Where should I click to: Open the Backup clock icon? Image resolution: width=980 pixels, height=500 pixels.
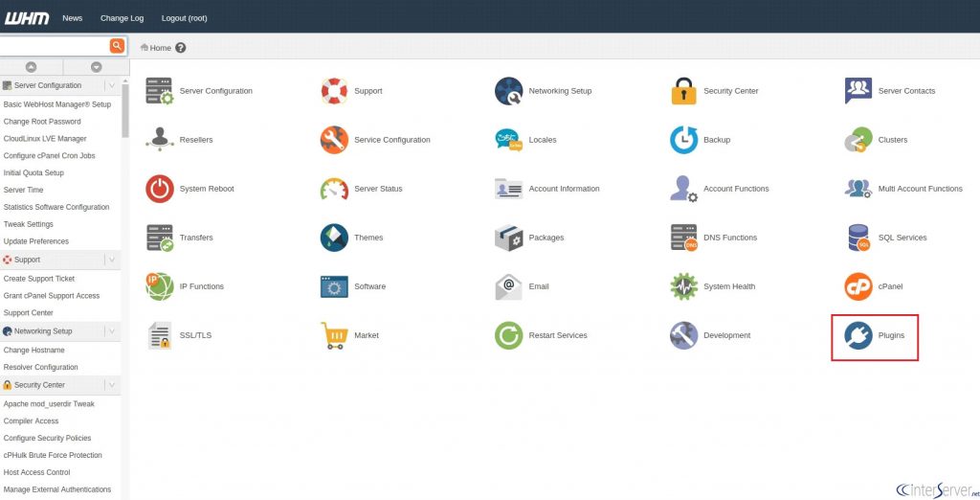point(683,140)
